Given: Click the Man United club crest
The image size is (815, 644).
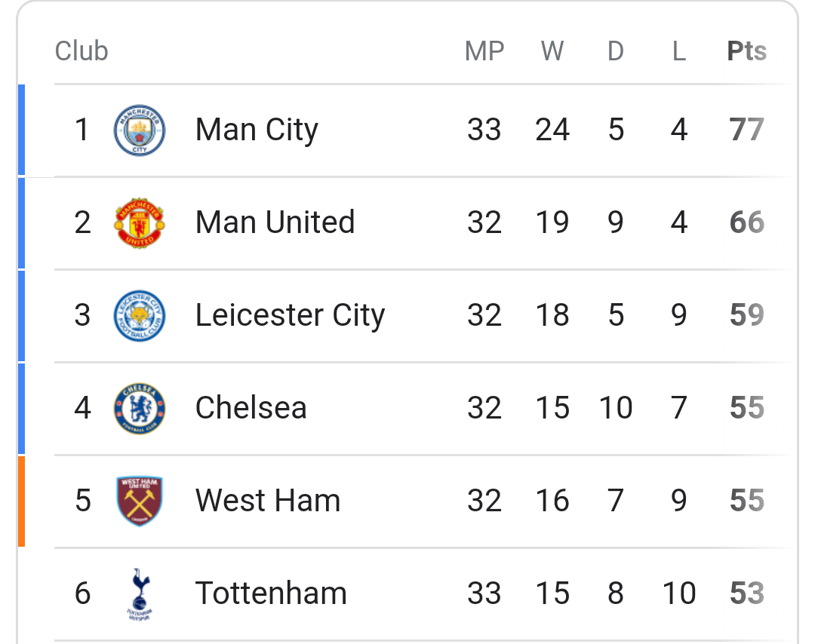Looking at the screenshot, I should 140,222.
